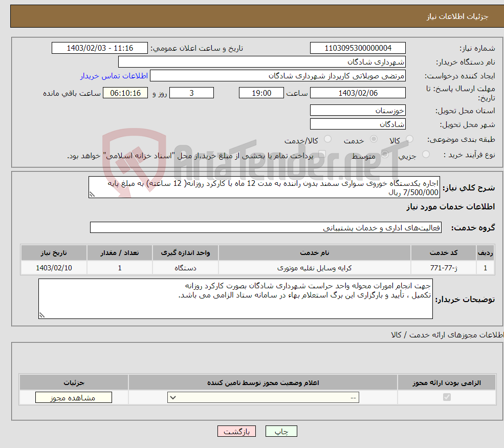This screenshot has height=448, width=504.
Task: Click the اعلام وضعیت مجوز column header
Action: (x=263, y=382)
